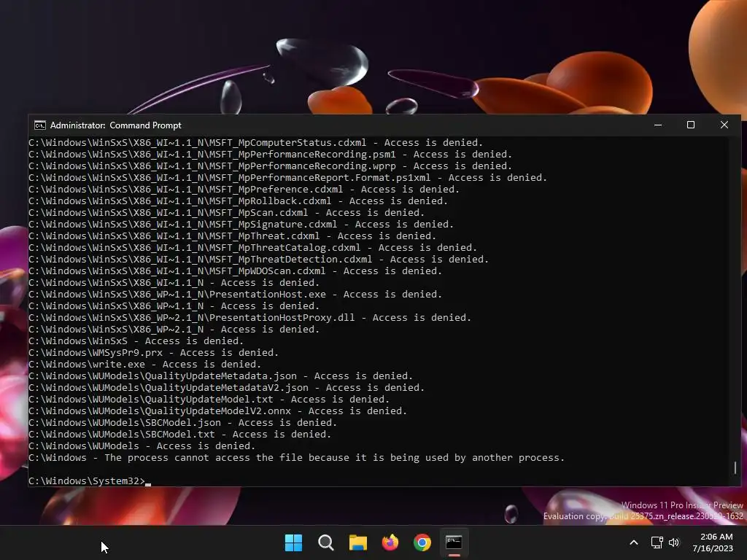Click the Command Prompt title bar icon
Image resolution: width=747 pixels, height=560 pixels.
click(x=40, y=125)
